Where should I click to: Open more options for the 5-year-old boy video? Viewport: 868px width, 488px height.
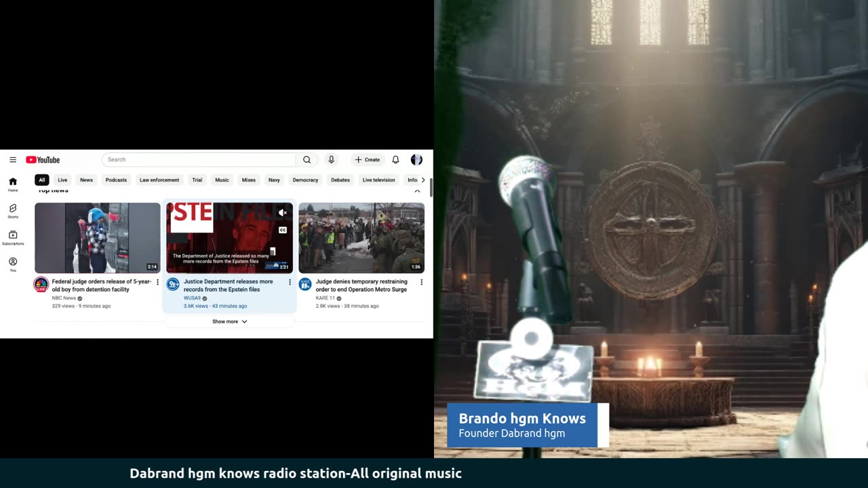[x=157, y=282]
